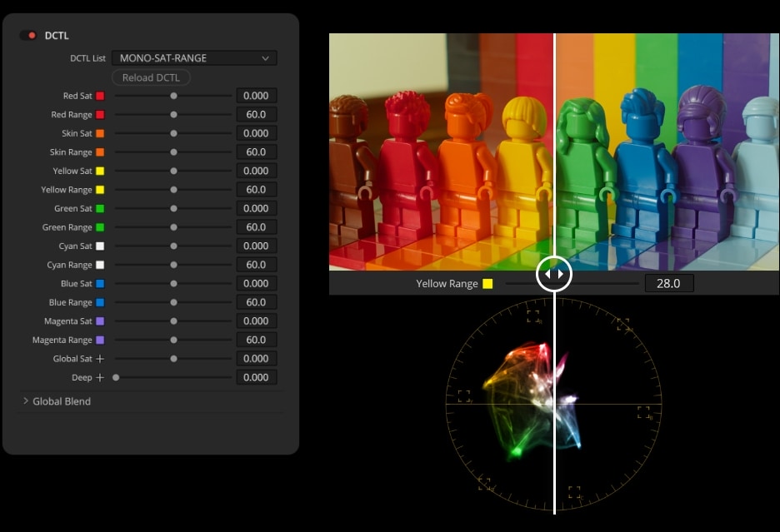Click the Reload DCTL button

click(151, 77)
